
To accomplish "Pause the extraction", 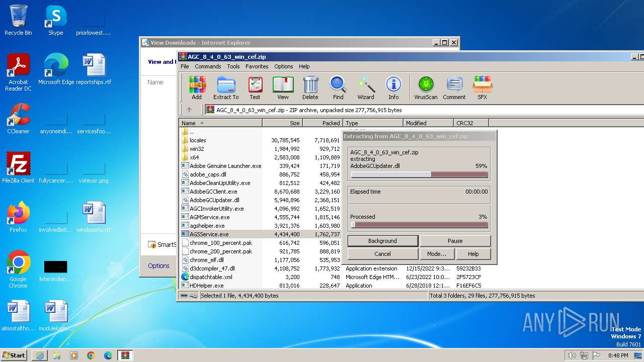I will pos(455,241).
